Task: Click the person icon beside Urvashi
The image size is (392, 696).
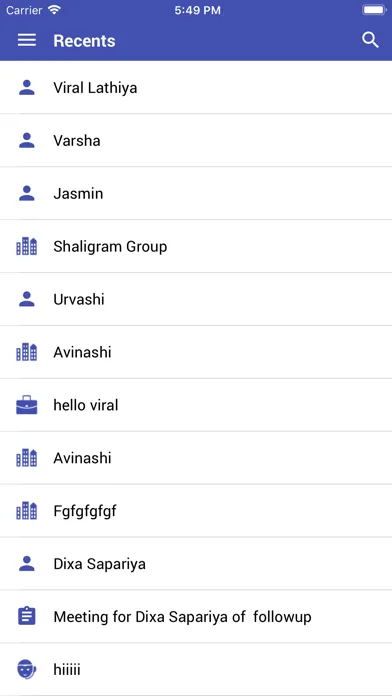Action: click(27, 299)
